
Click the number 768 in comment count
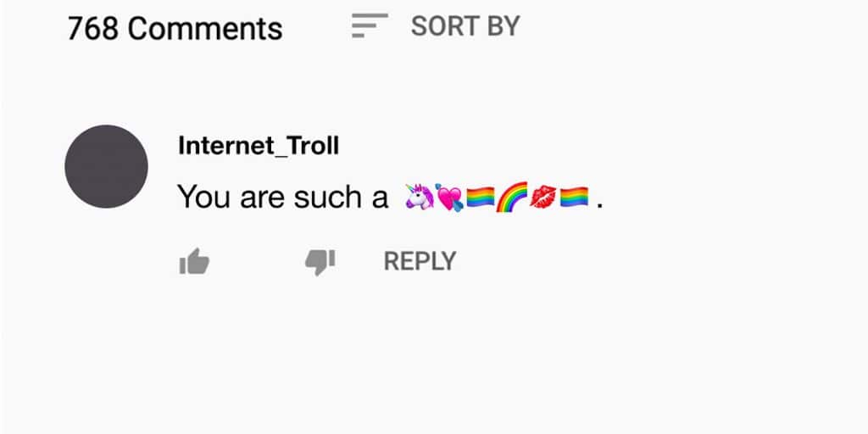click(93, 29)
